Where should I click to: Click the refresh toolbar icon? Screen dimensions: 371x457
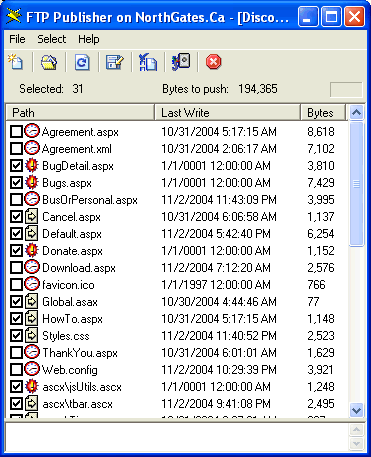click(x=82, y=62)
